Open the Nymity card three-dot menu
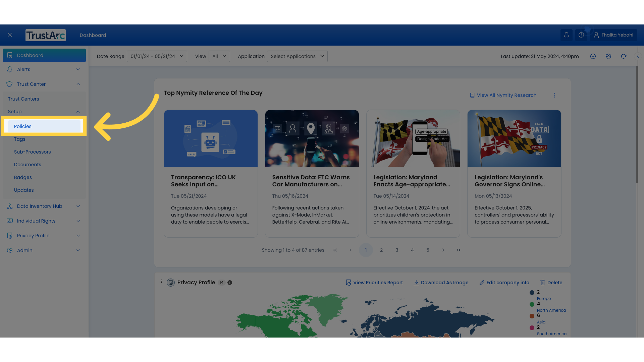Image resolution: width=644 pixels, height=362 pixels. (x=554, y=96)
